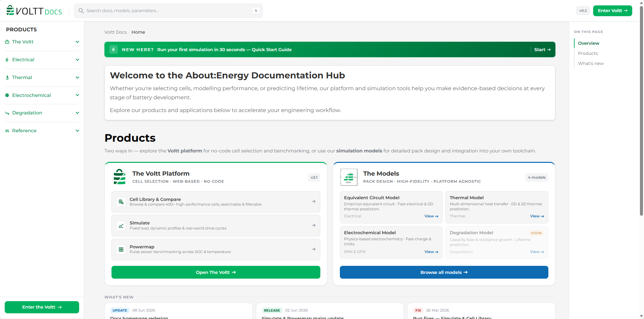
Task: Click The Models card thumbnail icon
Action: click(x=349, y=177)
